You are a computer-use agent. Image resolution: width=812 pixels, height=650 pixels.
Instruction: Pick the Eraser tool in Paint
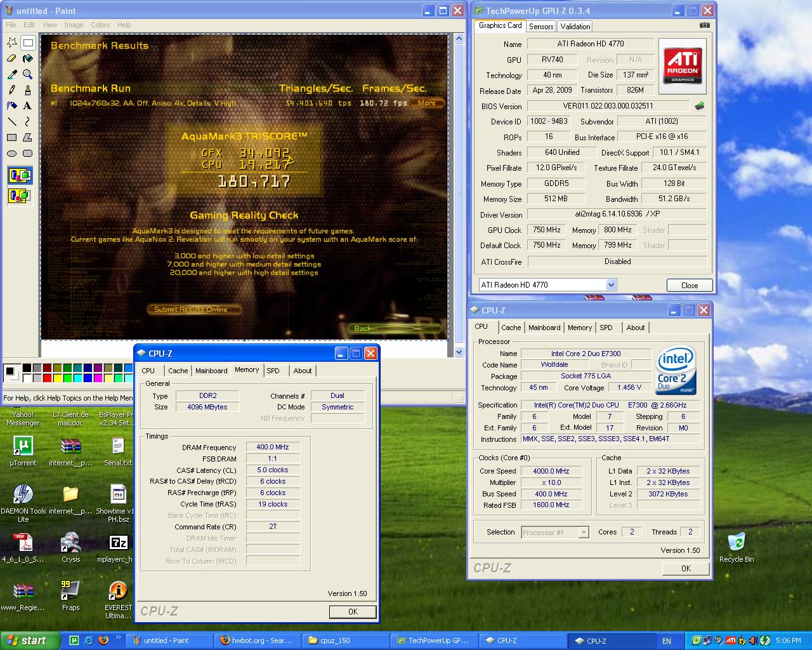[11, 58]
